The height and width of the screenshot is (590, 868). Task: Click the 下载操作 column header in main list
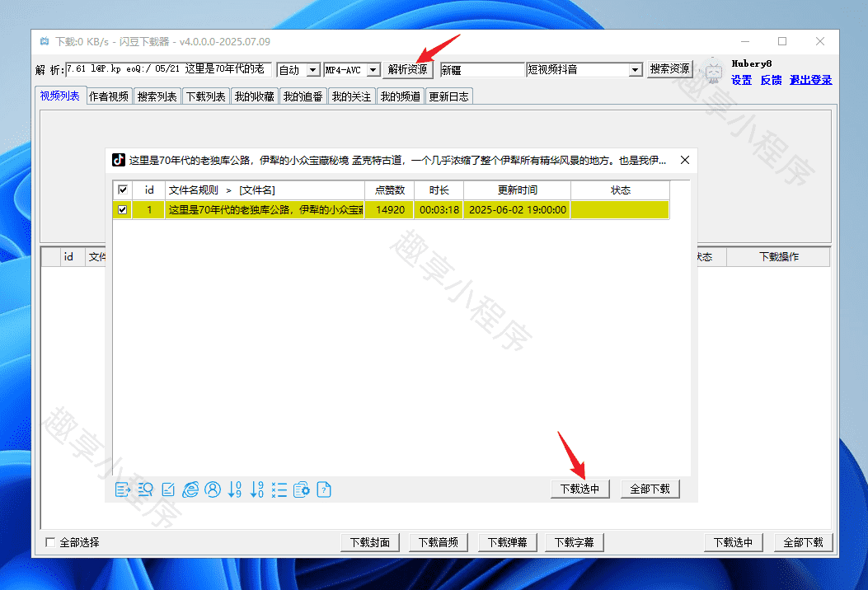pyautogui.click(x=778, y=257)
